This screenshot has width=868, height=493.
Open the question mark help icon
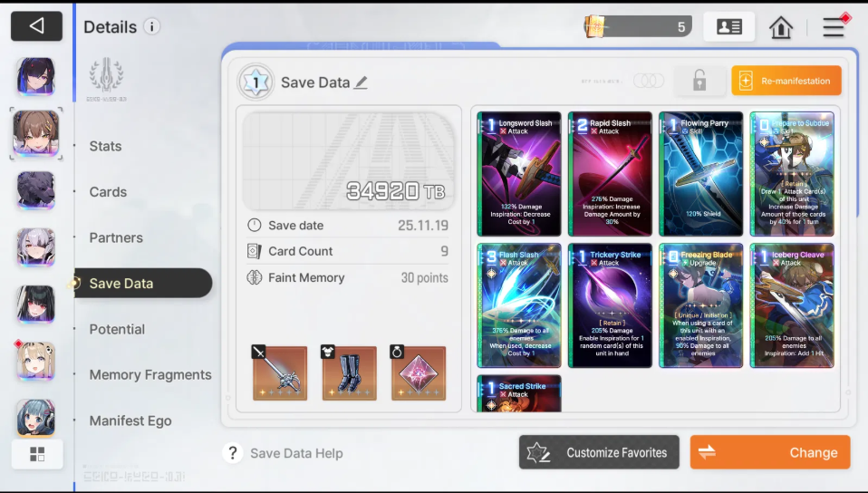point(233,453)
